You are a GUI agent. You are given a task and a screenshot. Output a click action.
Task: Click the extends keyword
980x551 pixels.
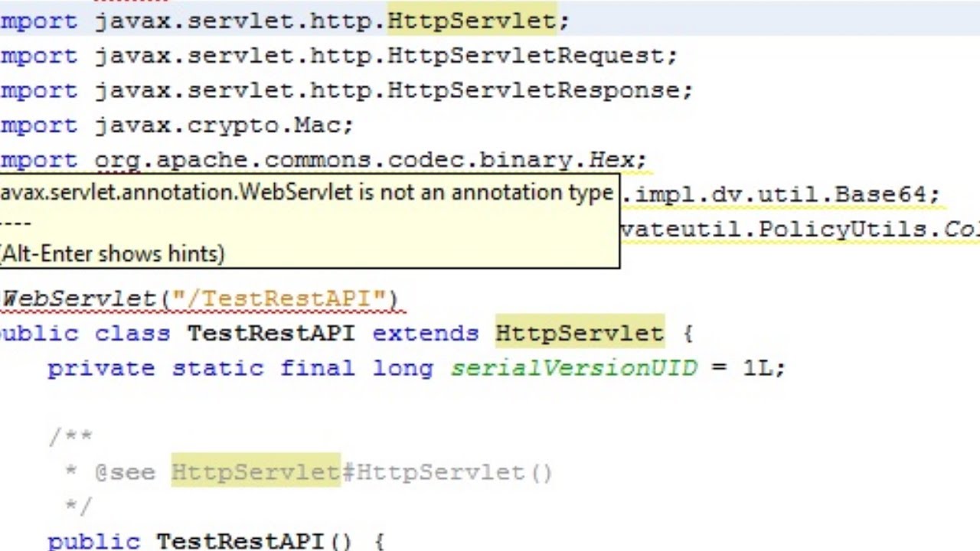(x=426, y=334)
